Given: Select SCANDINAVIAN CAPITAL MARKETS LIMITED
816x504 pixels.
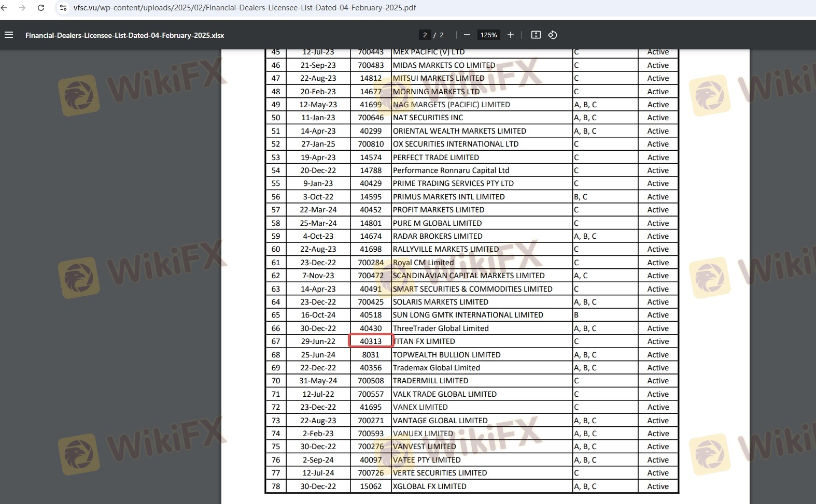Looking at the screenshot, I should [469, 276].
